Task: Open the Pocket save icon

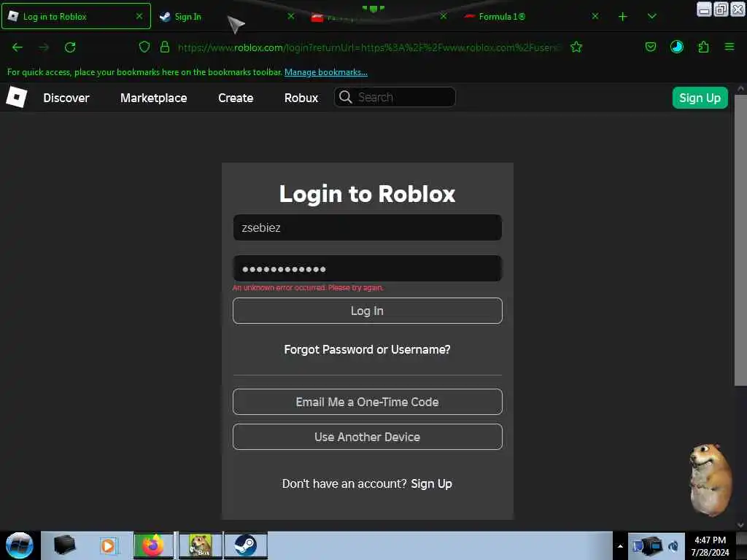Action: tap(650, 47)
